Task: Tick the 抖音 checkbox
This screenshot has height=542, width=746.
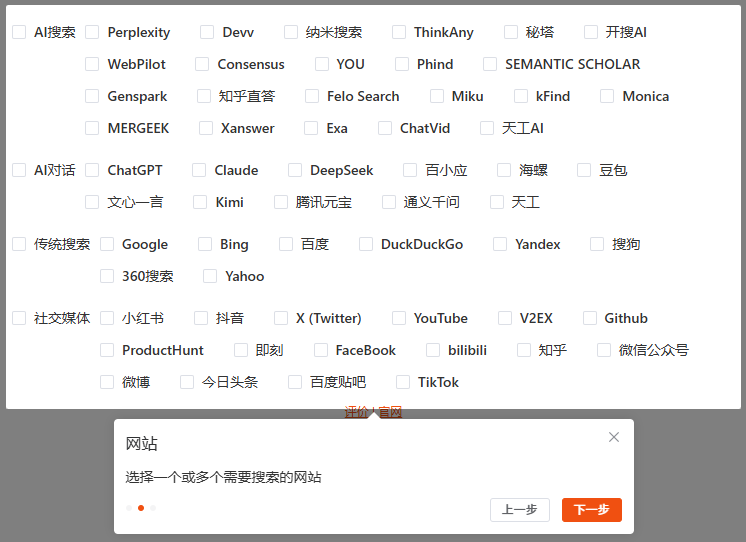Action: [201, 318]
